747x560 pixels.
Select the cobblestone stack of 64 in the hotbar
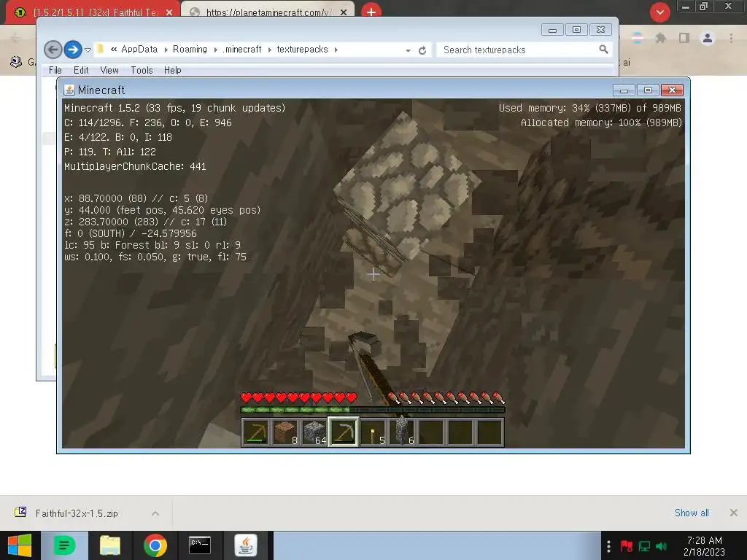point(314,432)
